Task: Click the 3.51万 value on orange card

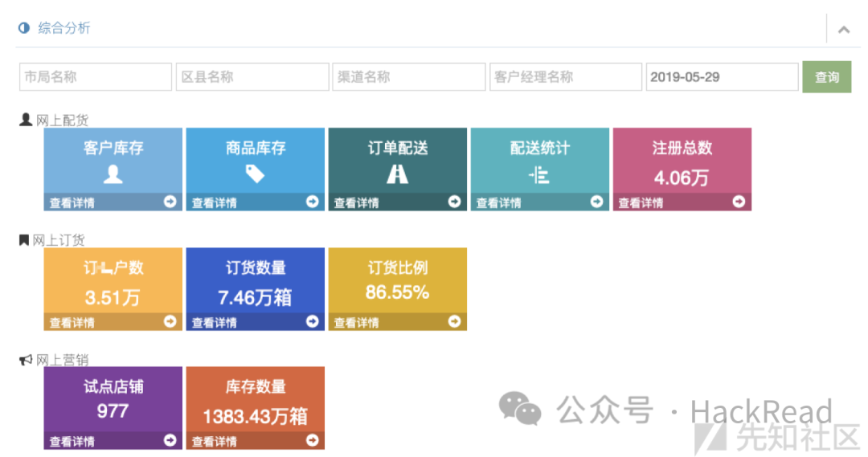Action: (x=113, y=298)
